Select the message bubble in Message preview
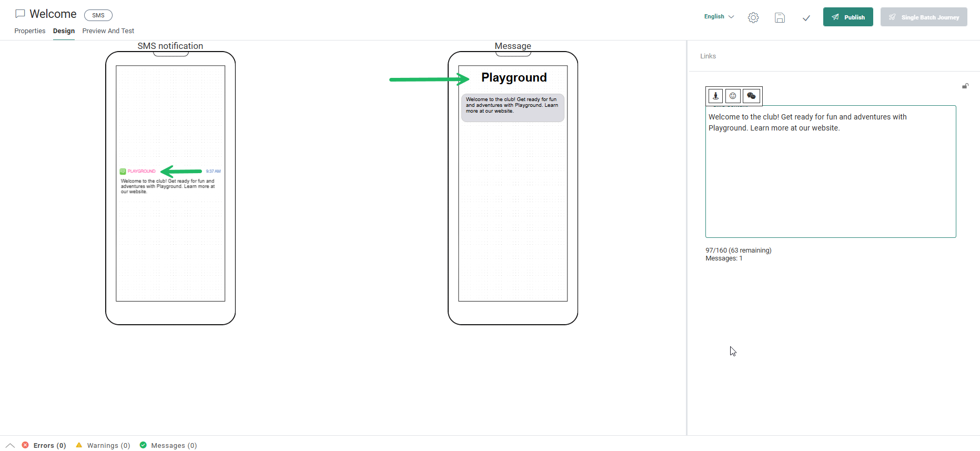The width and height of the screenshot is (980, 451). tap(513, 108)
